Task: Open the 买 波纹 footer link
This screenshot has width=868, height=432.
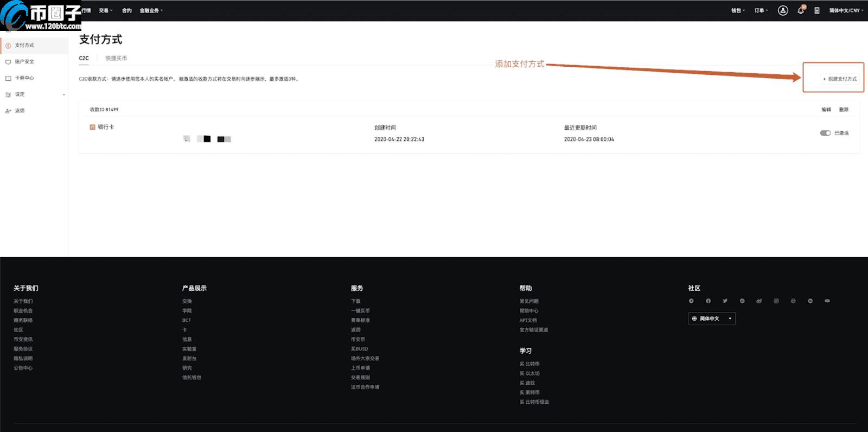Action: pos(527,383)
